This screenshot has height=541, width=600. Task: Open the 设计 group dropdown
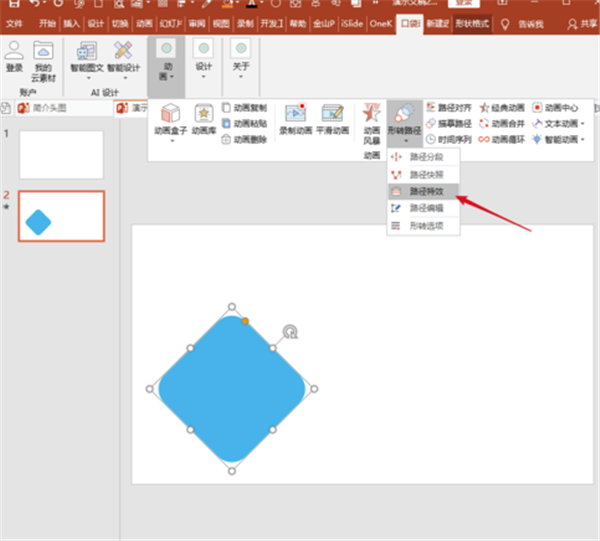coord(203,60)
